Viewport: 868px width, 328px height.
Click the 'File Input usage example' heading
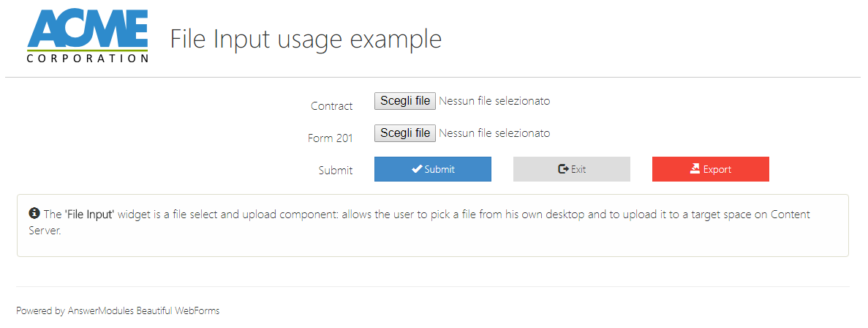coord(306,39)
